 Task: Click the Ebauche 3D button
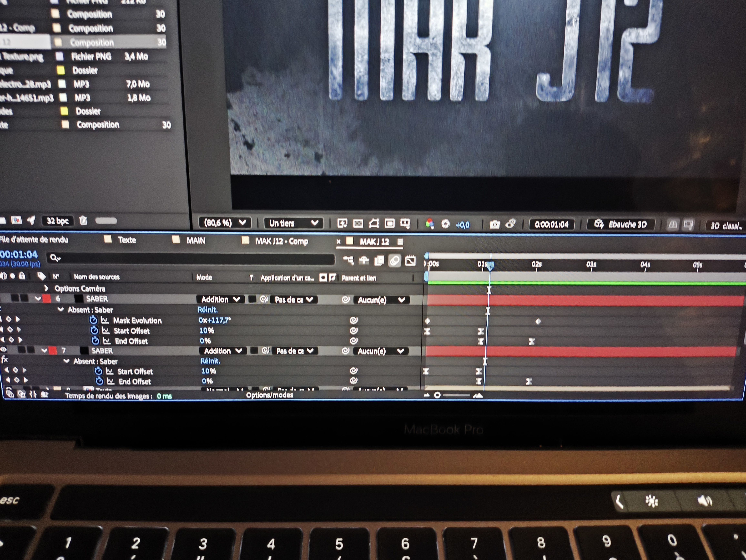pyautogui.click(x=621, y=225)
